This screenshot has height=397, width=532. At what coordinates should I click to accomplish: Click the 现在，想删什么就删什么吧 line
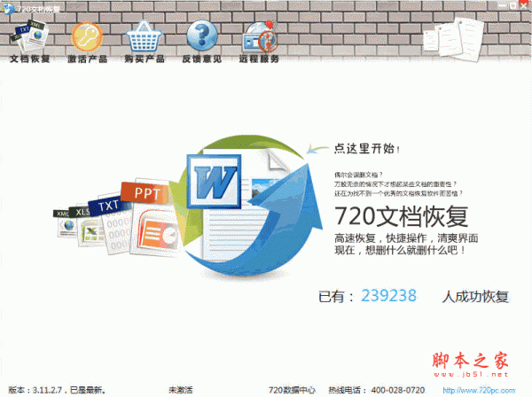[399, 251]
